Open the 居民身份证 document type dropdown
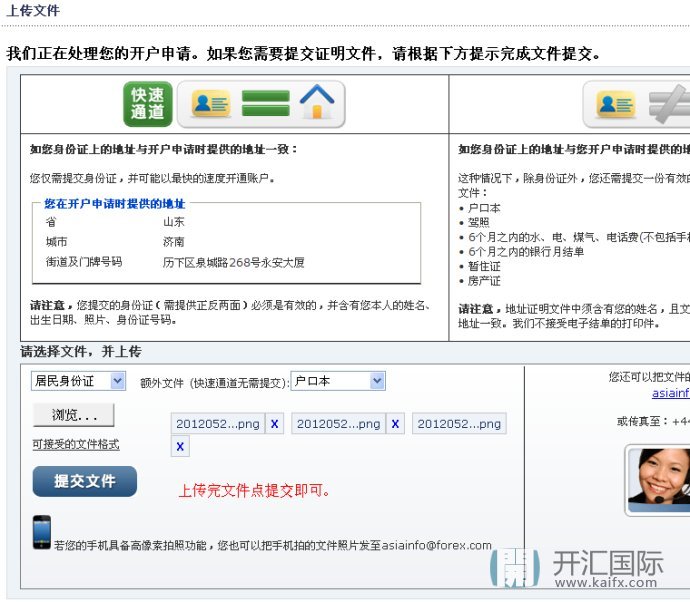The width and height of the screenshot is (690, 602). [x=78, y=381]
